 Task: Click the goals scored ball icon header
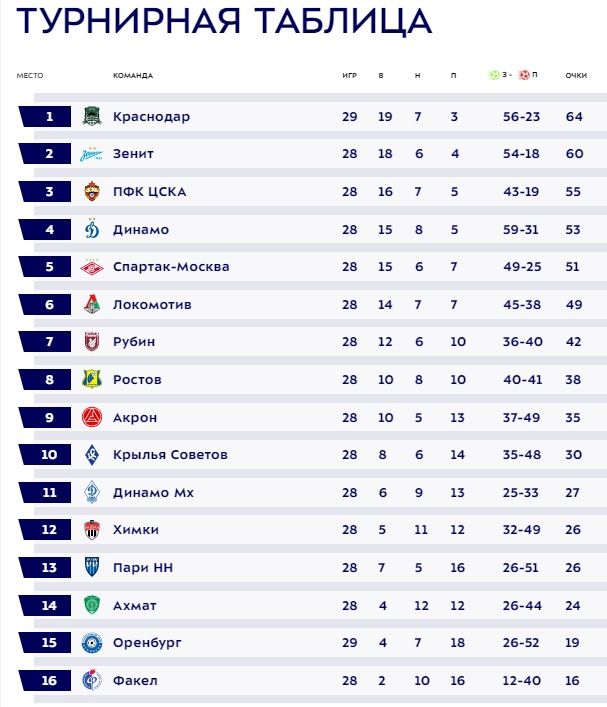pyautogui.click(x=494, y=75)
